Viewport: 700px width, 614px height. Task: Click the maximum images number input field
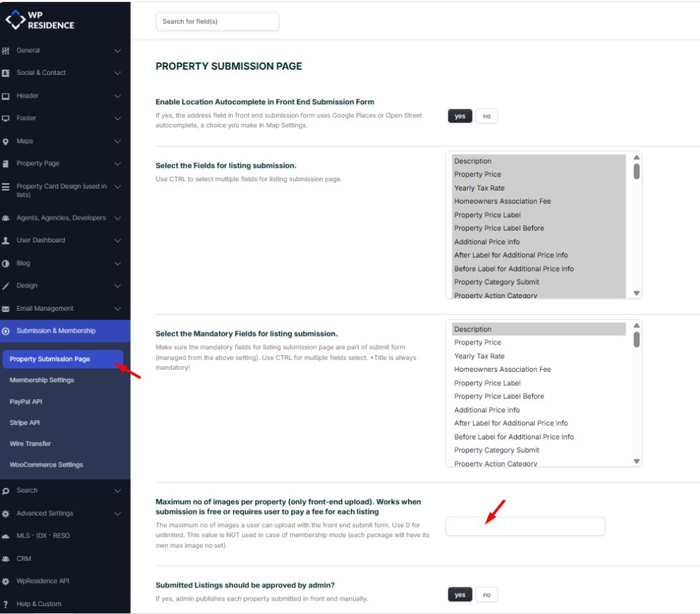(525, 526)
